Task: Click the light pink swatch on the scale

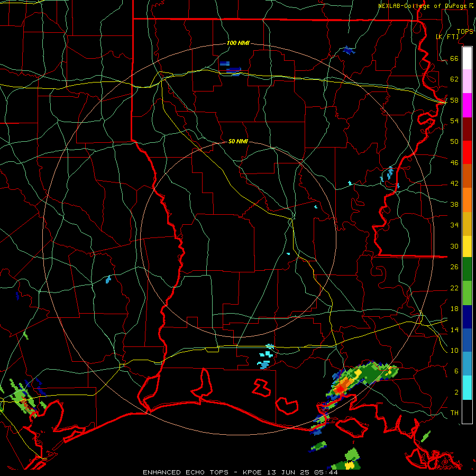Action: [x=467, y=81]
